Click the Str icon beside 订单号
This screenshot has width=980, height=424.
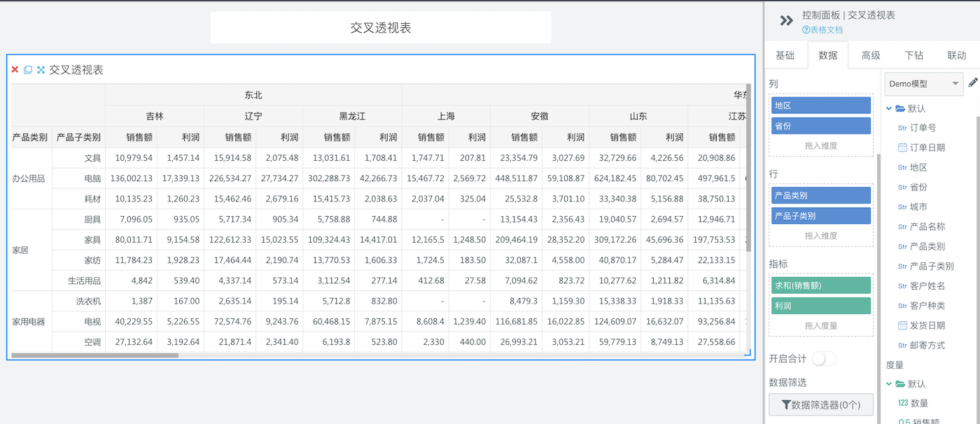[x=902, y=128]
